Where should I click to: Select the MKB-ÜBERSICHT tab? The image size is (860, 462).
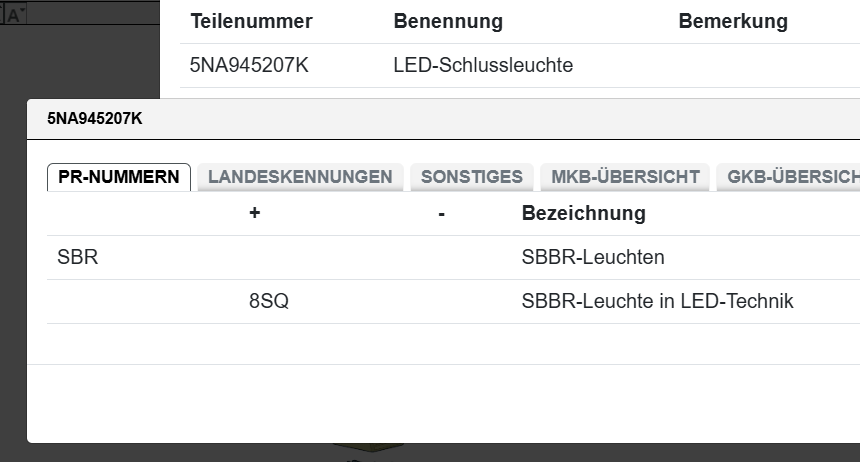[624, 177]
